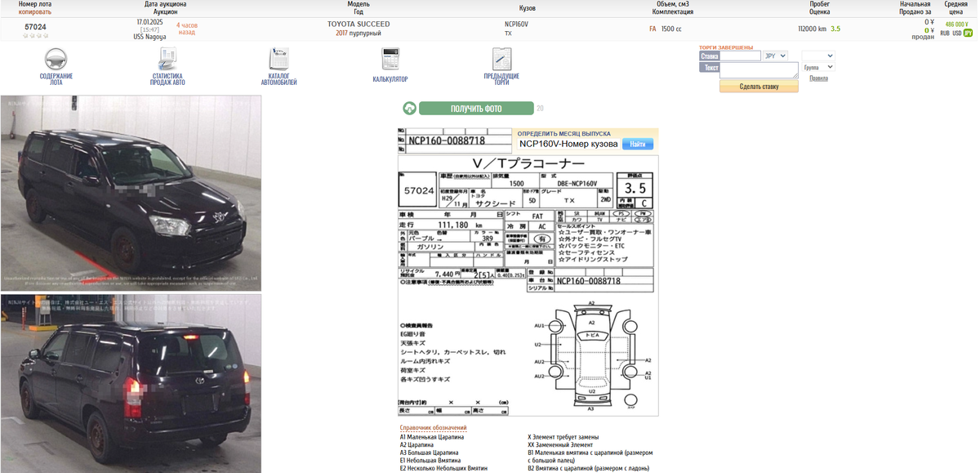Click the green 3.5 grade value
This screenshot has width=980, height=473.
pos(835,29)
